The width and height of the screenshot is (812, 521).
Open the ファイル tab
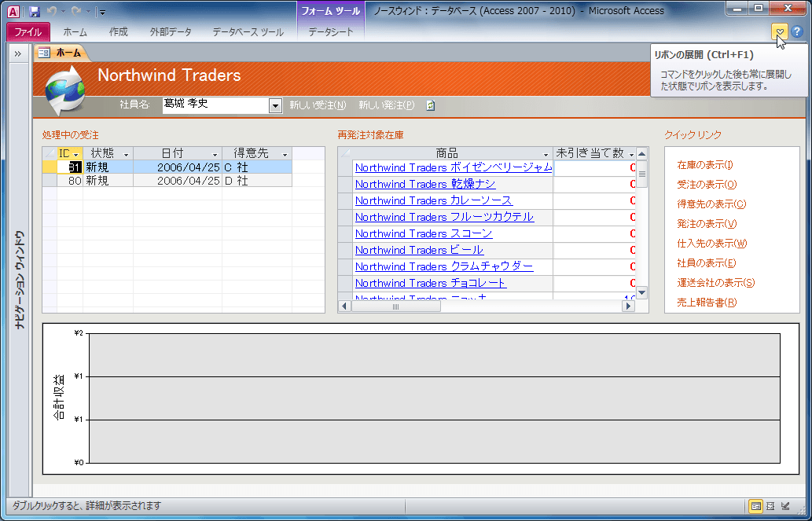coord(28,31)
